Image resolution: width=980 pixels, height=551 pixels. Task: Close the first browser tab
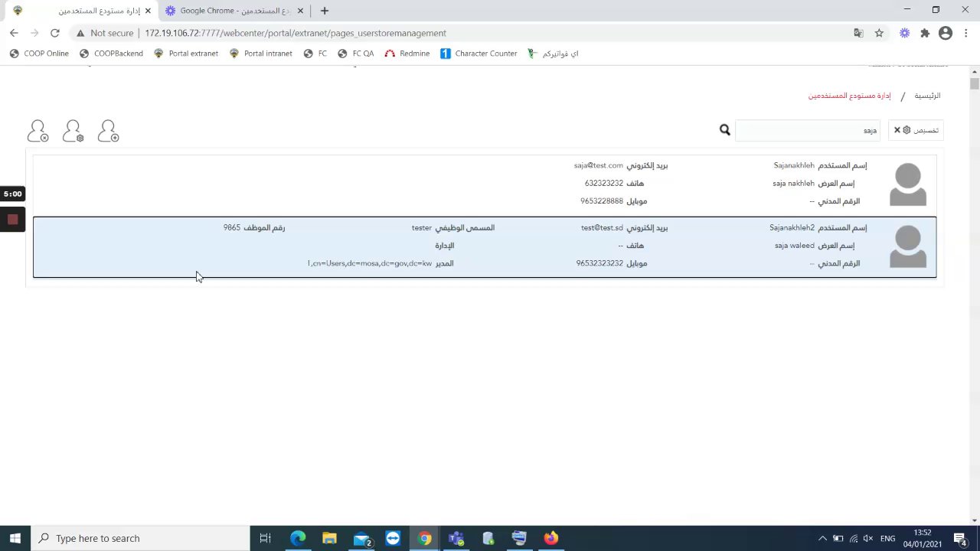148,11
